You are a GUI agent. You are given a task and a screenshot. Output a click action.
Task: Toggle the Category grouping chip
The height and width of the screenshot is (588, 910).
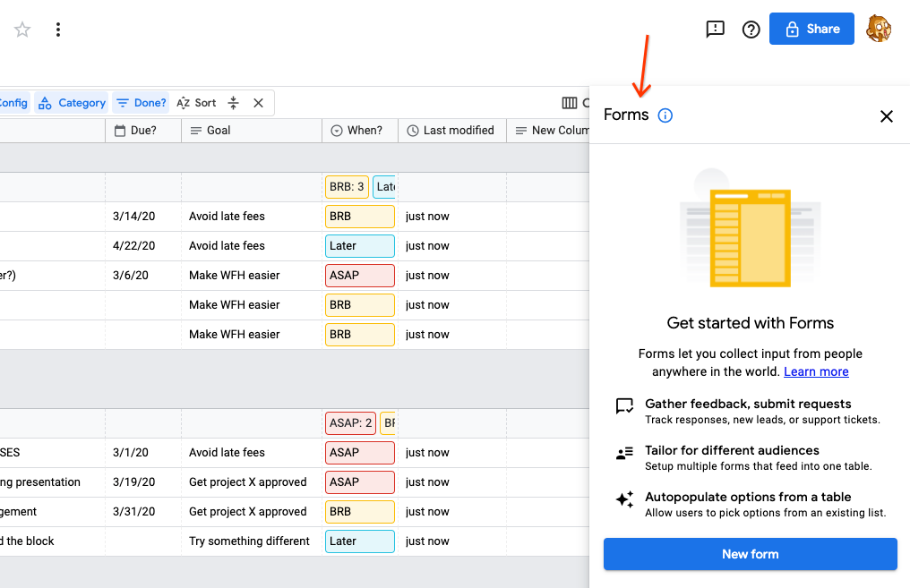pos(72,103)
